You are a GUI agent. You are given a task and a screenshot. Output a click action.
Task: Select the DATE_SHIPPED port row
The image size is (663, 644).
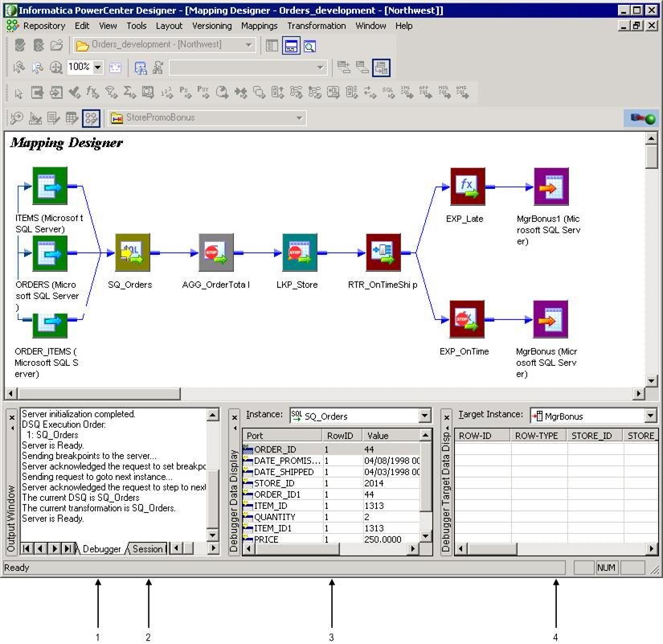tap(331, 472)
